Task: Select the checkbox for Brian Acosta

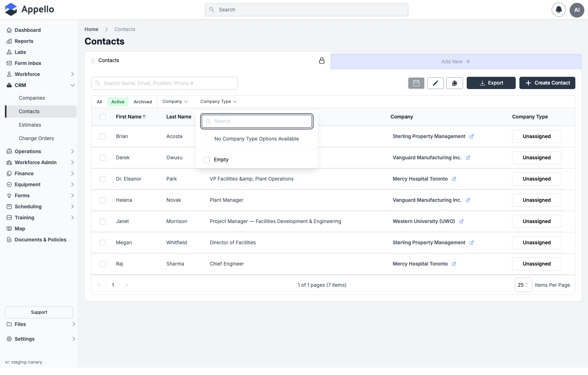Action: [103, 137]
